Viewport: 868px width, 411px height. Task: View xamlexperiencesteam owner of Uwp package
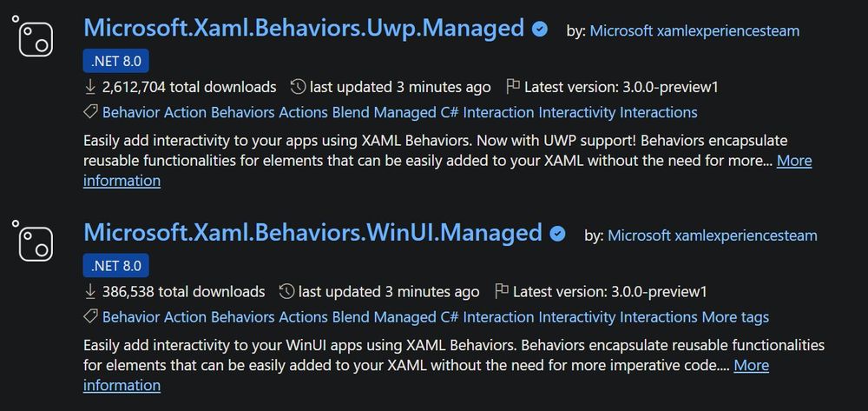728,31
